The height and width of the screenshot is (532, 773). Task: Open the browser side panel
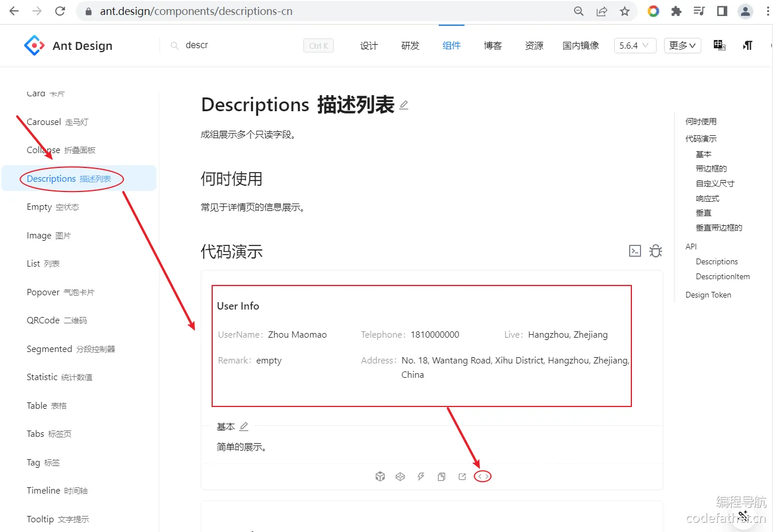pos(722,11)
